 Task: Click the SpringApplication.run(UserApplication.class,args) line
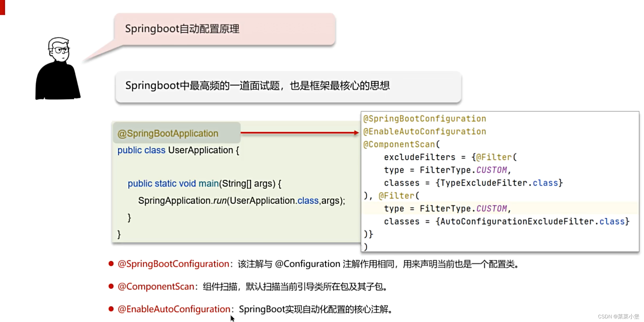pyautogui.click(x=241, y=201)
